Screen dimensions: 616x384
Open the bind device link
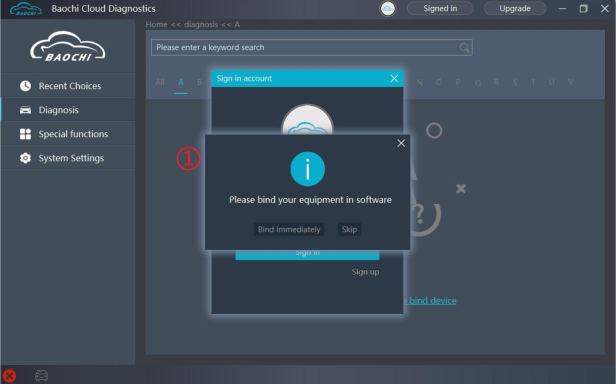pos(430,301)
